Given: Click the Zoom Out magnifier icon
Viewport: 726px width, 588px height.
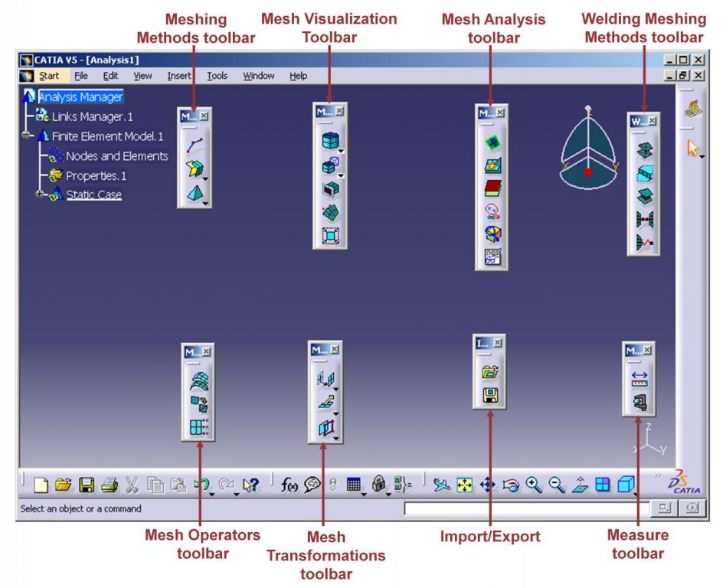Looking at the screenshot, I should [x=557, y=485].
